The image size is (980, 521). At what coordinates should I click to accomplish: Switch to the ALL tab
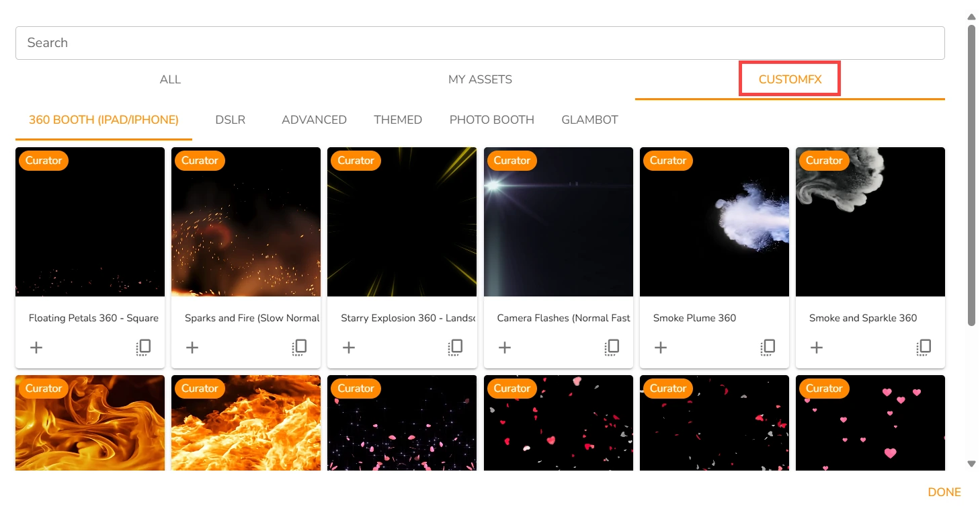pos(170,79)
